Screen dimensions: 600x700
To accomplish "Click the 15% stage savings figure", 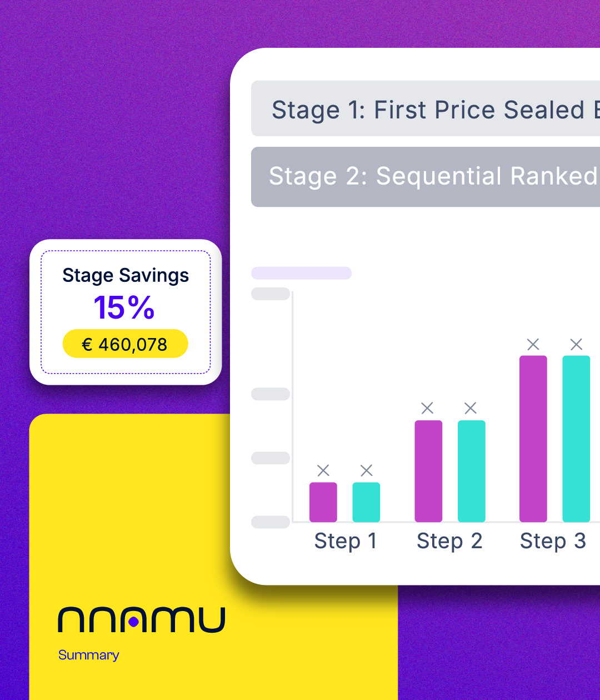I will (x=124, y=307).
